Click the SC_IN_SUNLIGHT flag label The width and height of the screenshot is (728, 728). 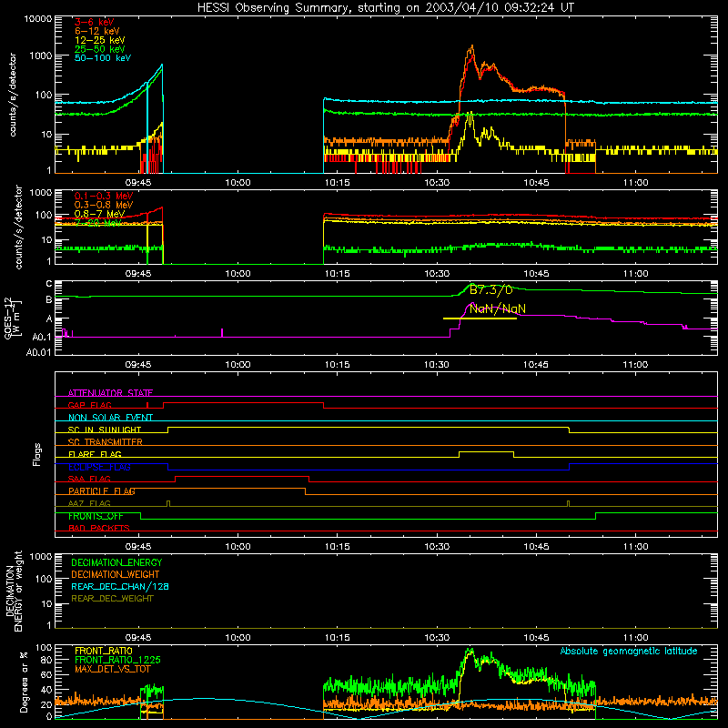(105, 430)
